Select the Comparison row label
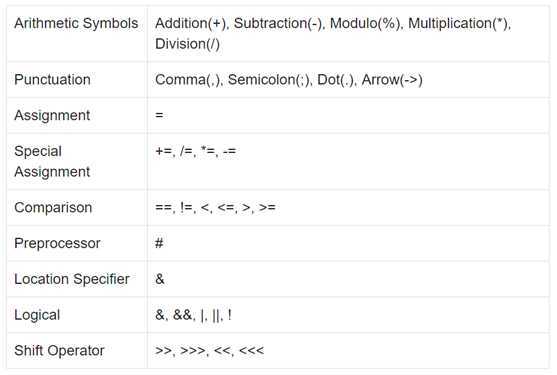 (x=53, y=207)
